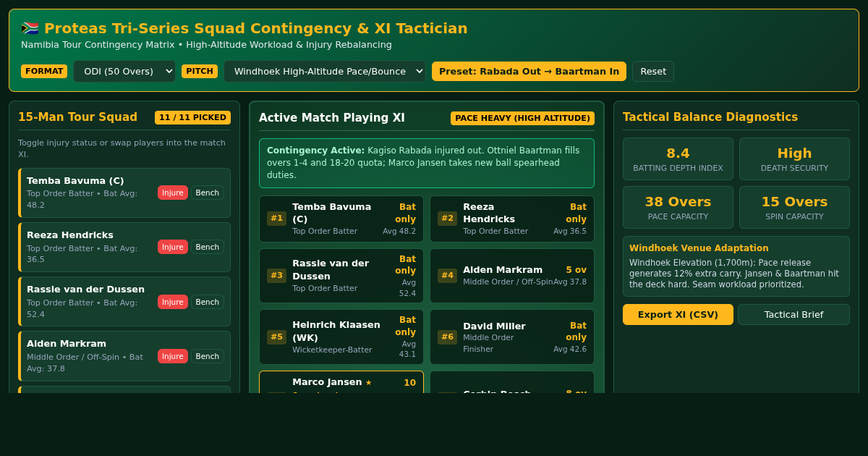Select the #4 Aiden Markram XI card
The width and height of the screenshot is (868, 456).
pos(512,276)
